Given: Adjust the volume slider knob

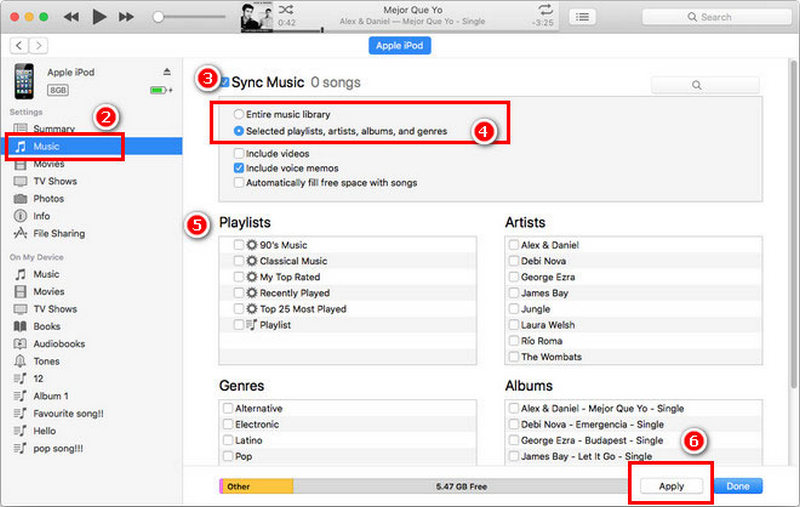Looking at the screenshot, I should click(x=158, y=17).
